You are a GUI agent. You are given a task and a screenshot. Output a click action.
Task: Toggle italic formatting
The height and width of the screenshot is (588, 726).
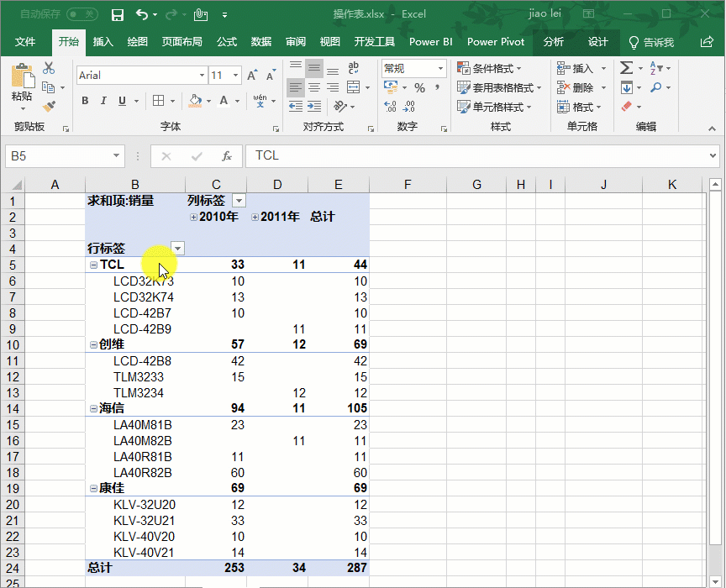point(103,100)
